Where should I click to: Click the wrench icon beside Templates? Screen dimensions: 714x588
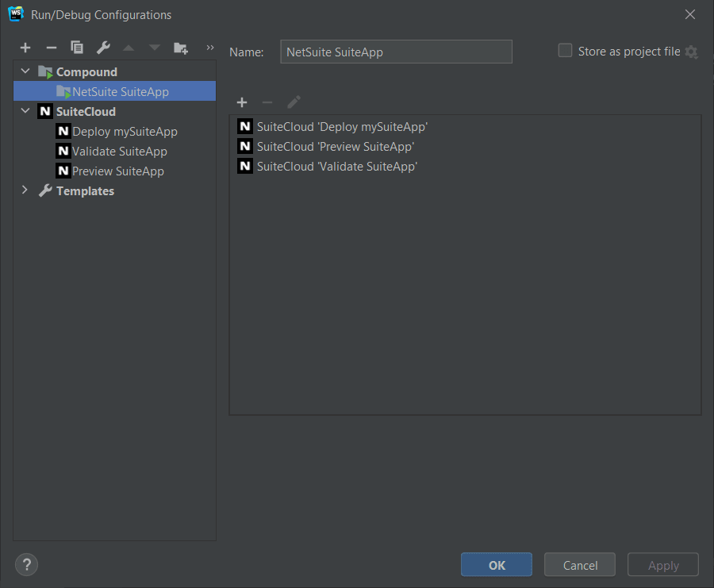point(45,190)
